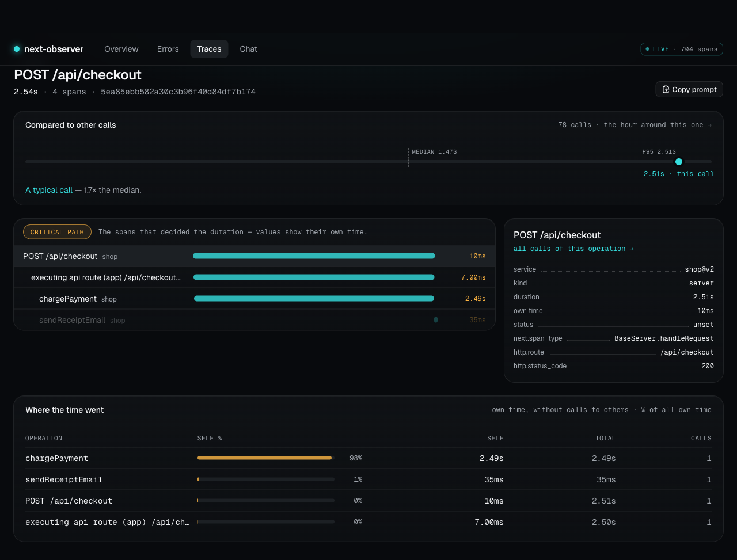This screenshot has height=560, width=737.
Task: Click sendReceiptEmail in the operations table
Action: (x=64, y=479)
